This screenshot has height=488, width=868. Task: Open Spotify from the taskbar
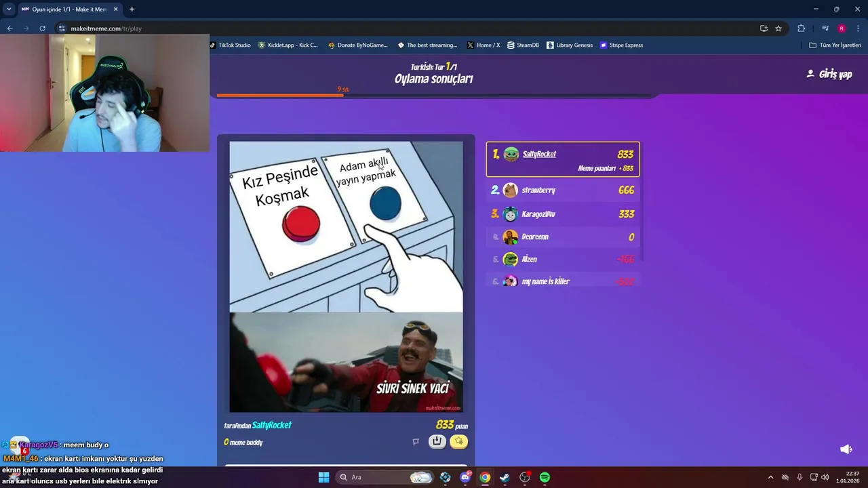(545, 477)
